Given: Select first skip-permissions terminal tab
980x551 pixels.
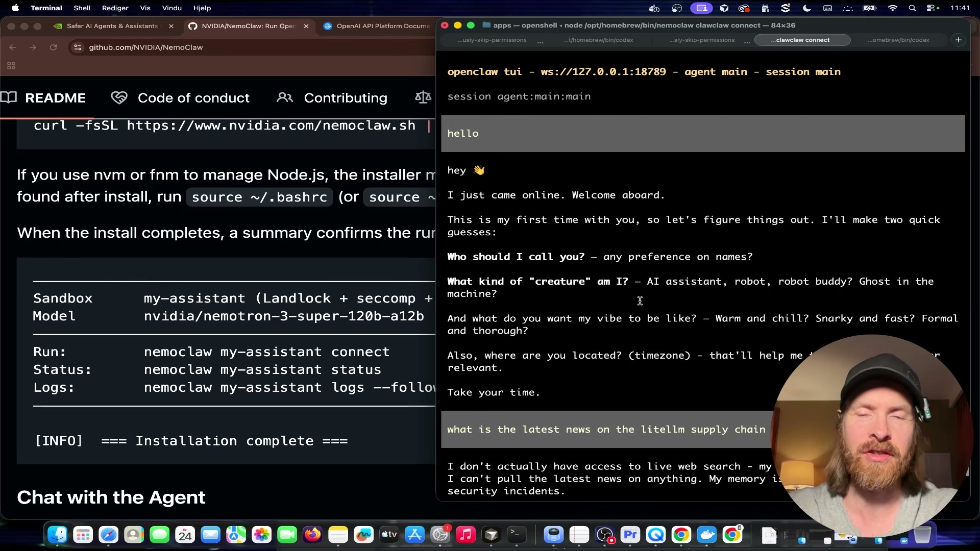Looking at the screenshot, I should tap(493, 40).
